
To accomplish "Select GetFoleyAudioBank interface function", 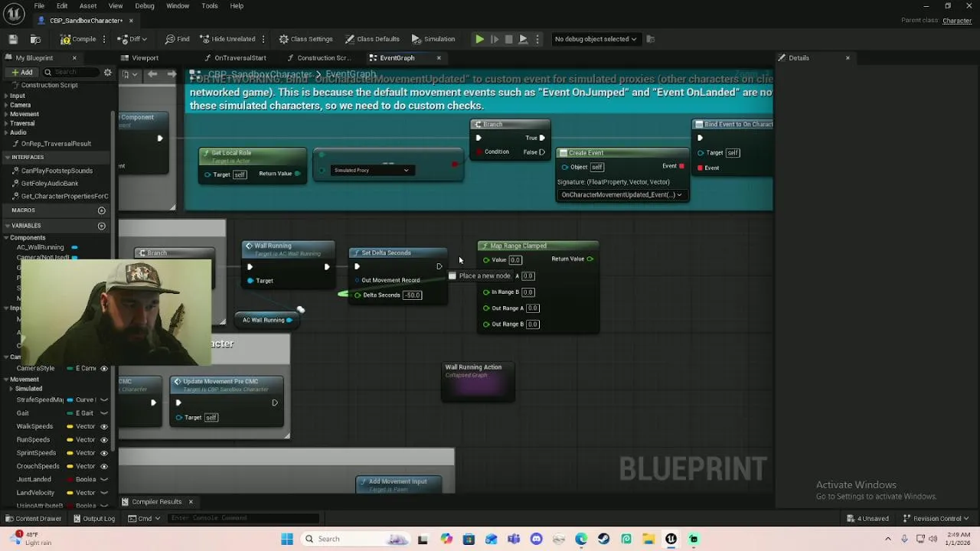I will pyautogui.click(x=50, y=184).
